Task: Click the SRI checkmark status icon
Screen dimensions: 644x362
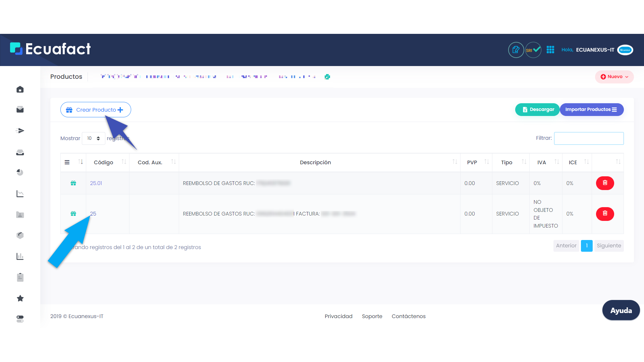Action: 533,50
